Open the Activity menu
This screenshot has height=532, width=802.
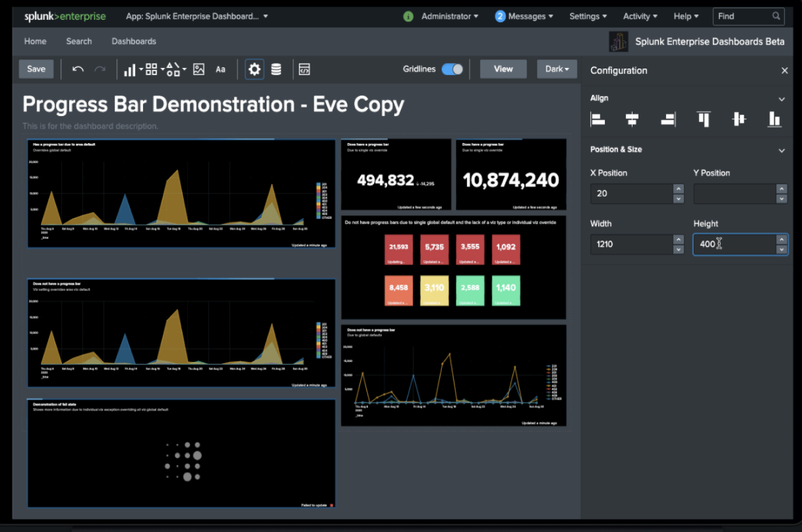[x=640, y=16]
